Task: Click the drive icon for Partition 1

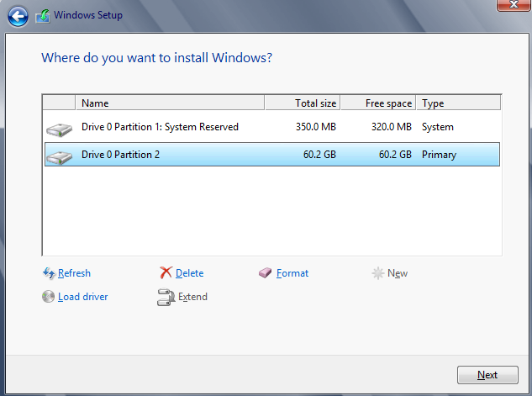Action: click(60, 130)
